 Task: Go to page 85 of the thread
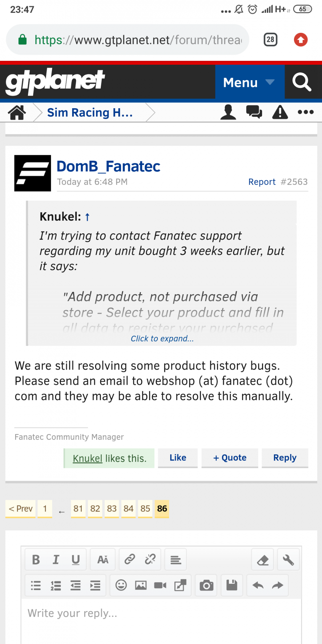coord(145,509)
